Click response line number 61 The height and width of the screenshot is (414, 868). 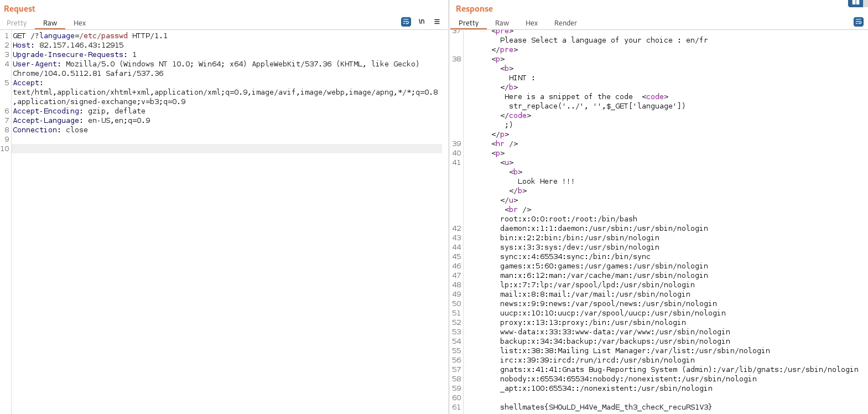point(456,407)
